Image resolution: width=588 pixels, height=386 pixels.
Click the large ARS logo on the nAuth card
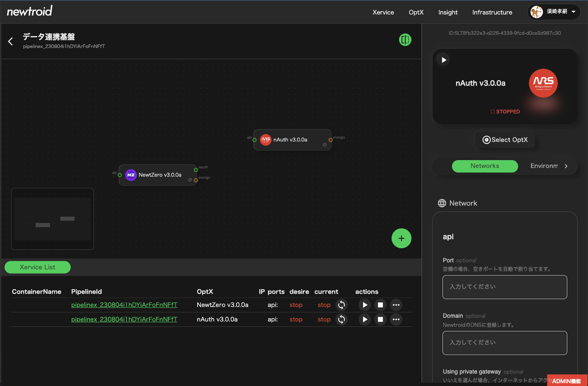[x=543, y=83]
